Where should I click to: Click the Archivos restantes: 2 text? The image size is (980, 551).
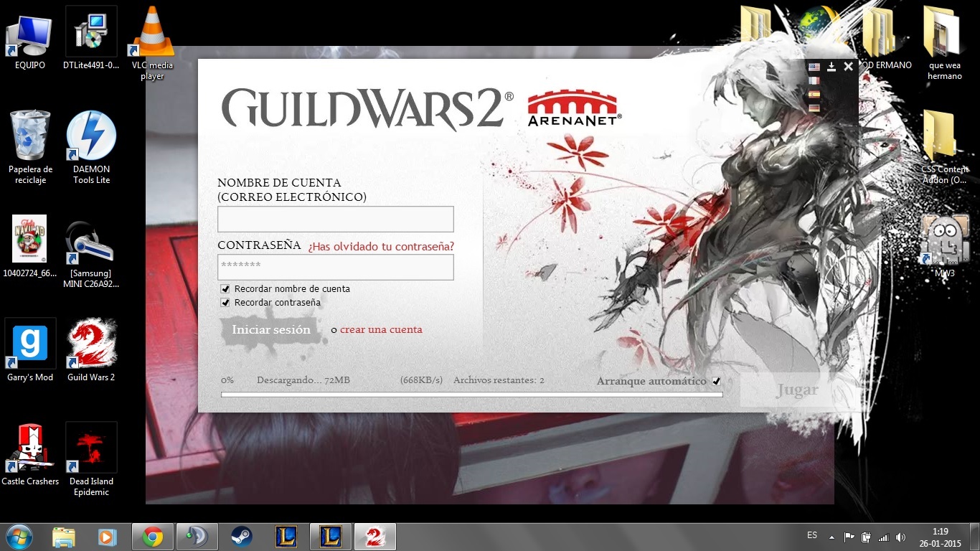coord(499,380)
